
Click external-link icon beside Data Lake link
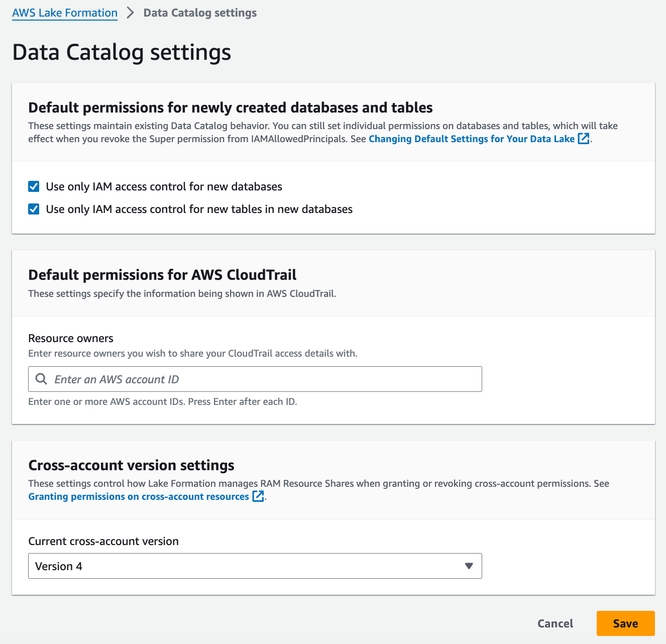point(584,139)
